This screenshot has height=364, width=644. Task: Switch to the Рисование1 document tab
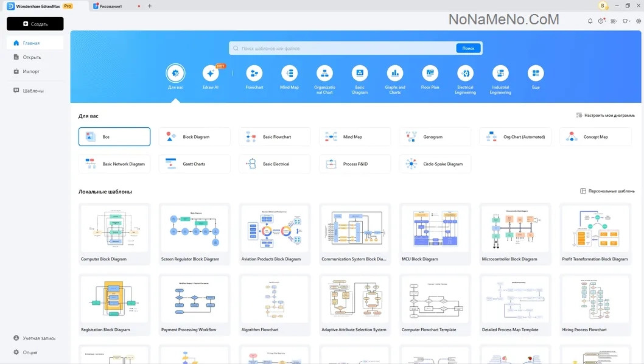tap(111, 6)
